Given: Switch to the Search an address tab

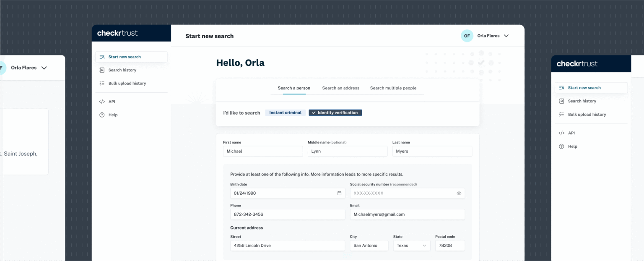Looking at the screenshot, I should (340, 88).
